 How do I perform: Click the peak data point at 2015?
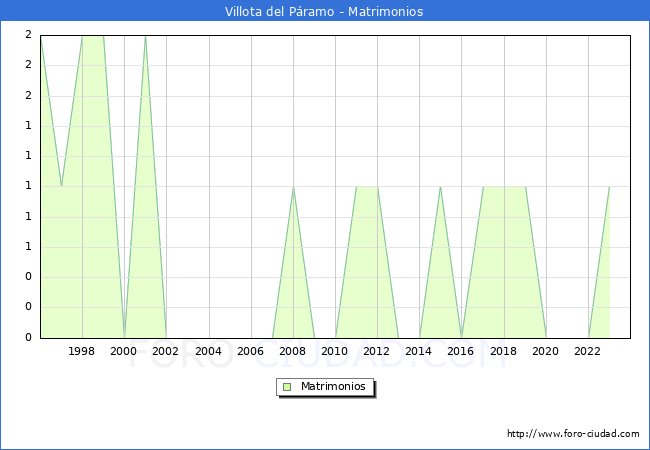click(440, 187)
